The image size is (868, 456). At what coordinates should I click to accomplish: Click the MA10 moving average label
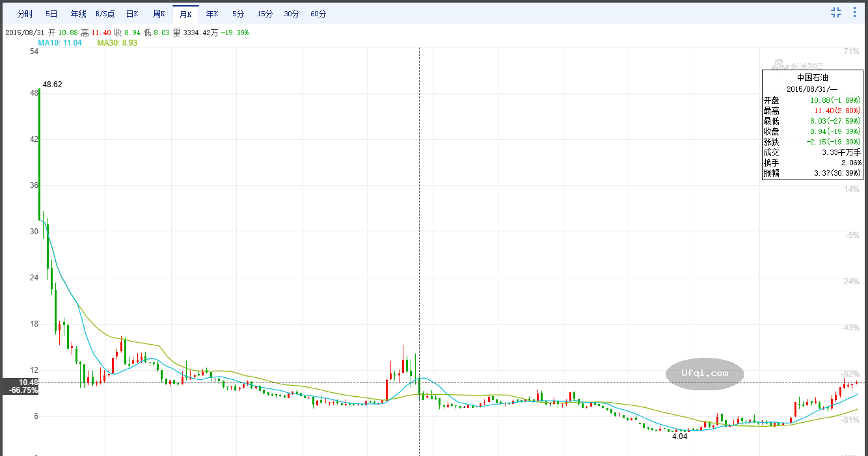click(60, 43)
